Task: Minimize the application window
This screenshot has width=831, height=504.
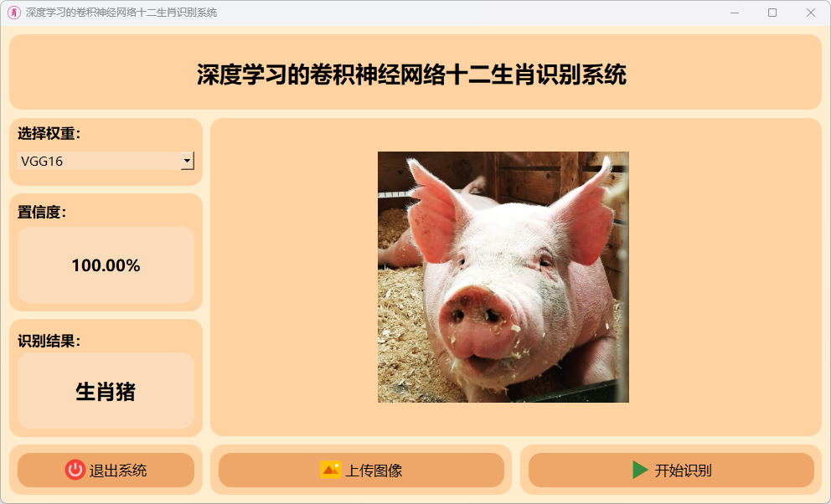Action: point(735,13)
